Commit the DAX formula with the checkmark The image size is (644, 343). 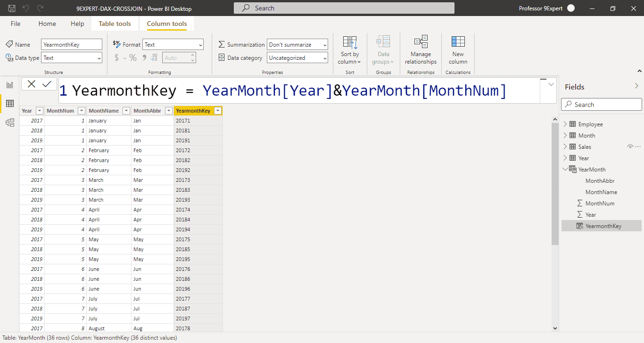click(46, 84)
